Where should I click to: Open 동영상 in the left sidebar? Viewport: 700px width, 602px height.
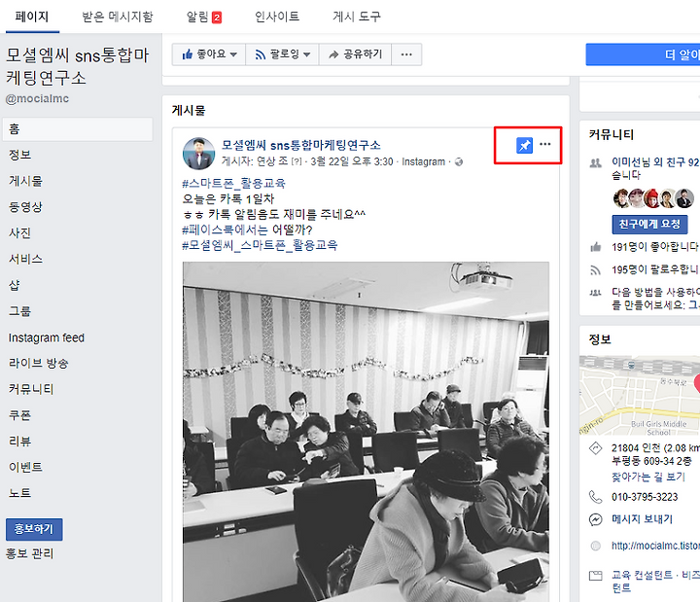click(26, 207)
